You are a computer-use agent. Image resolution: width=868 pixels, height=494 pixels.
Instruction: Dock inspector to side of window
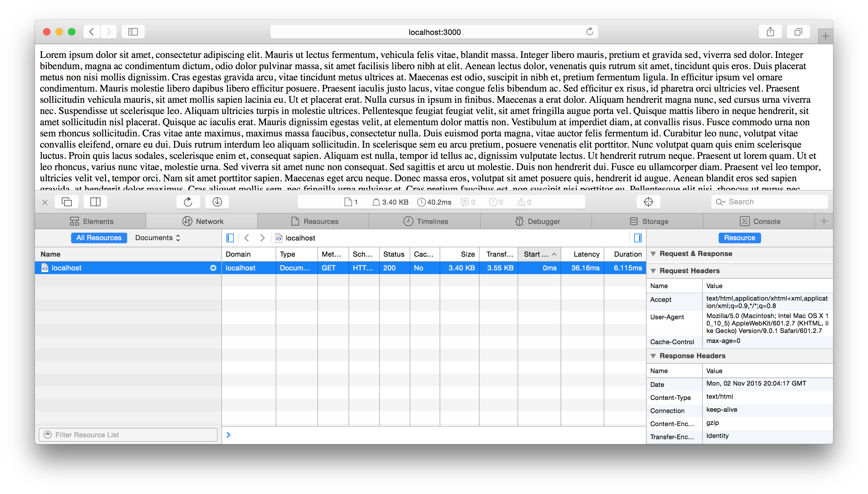95,202
